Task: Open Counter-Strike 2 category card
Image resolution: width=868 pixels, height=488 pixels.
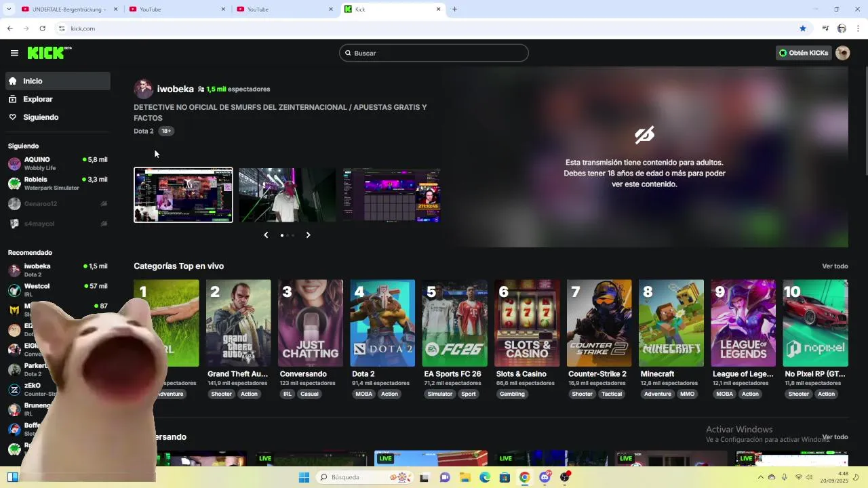Action: pyautogui.click(x=599, y=323)
